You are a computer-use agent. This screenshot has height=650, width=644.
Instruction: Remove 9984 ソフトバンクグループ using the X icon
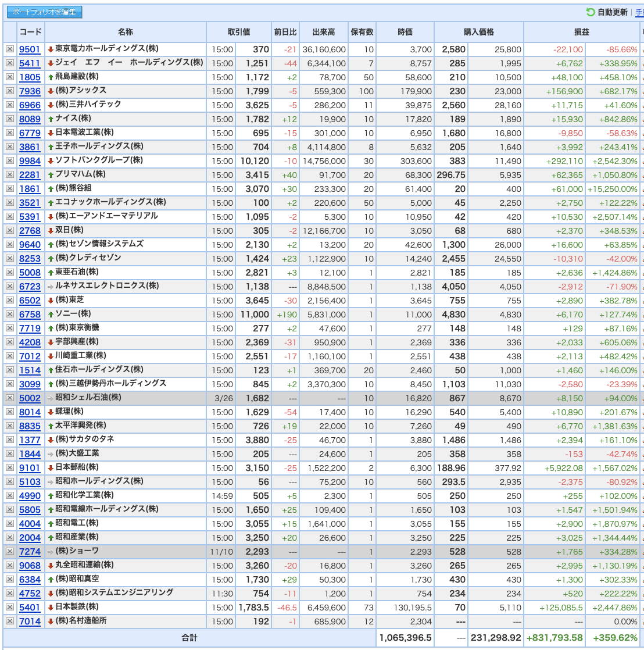point(10,161)
